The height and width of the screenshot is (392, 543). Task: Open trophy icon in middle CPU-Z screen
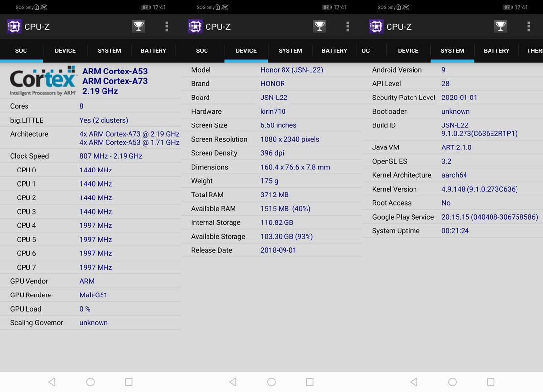coord(320,26)
